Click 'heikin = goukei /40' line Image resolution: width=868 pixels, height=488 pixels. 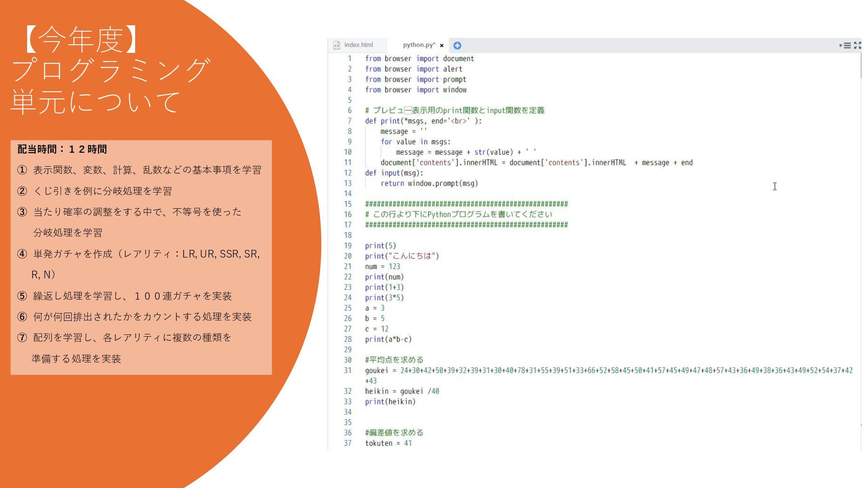point(402,391)
